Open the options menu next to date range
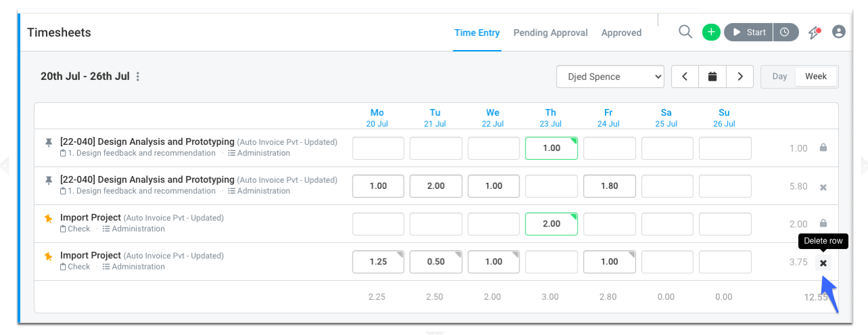 pyautogui.click(x=138, y=76)
